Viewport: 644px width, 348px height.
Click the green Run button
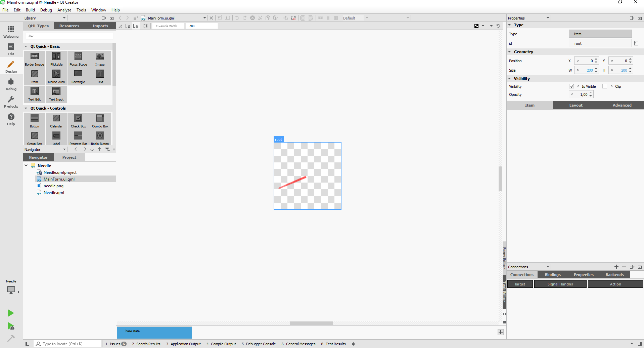click(x=11, y=313)
